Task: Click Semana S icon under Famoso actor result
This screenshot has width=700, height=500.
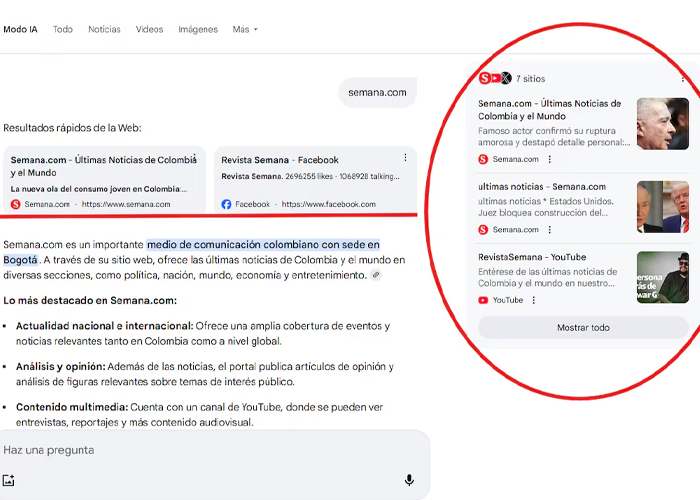Action: click(483, 159)
